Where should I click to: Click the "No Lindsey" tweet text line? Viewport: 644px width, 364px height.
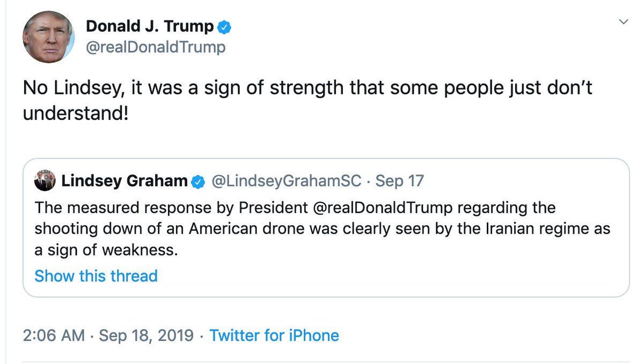[x=307, y=88]
